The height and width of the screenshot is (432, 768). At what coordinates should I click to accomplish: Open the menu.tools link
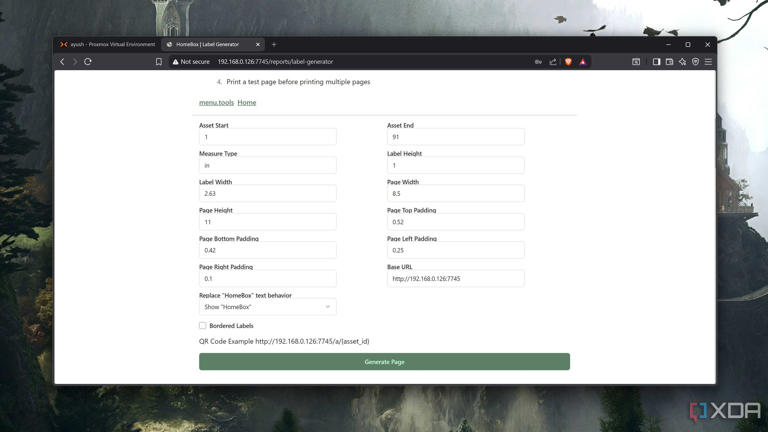click(x=216, y=102)
